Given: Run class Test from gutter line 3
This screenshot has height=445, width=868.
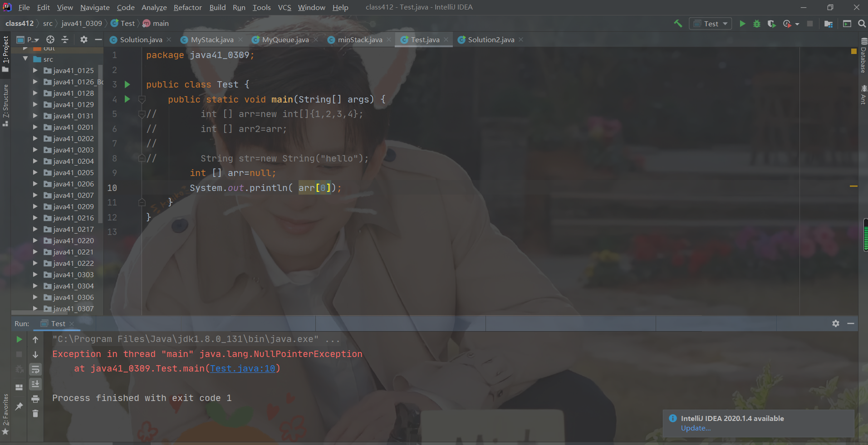Looking at the screenshot, I should pos(128,84).
